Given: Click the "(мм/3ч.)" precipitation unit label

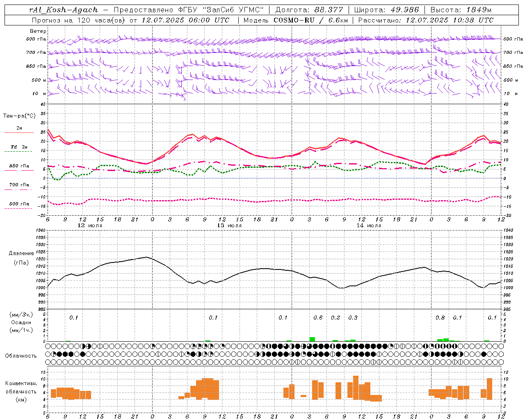Looking at the screenshot, I should 21,315.
